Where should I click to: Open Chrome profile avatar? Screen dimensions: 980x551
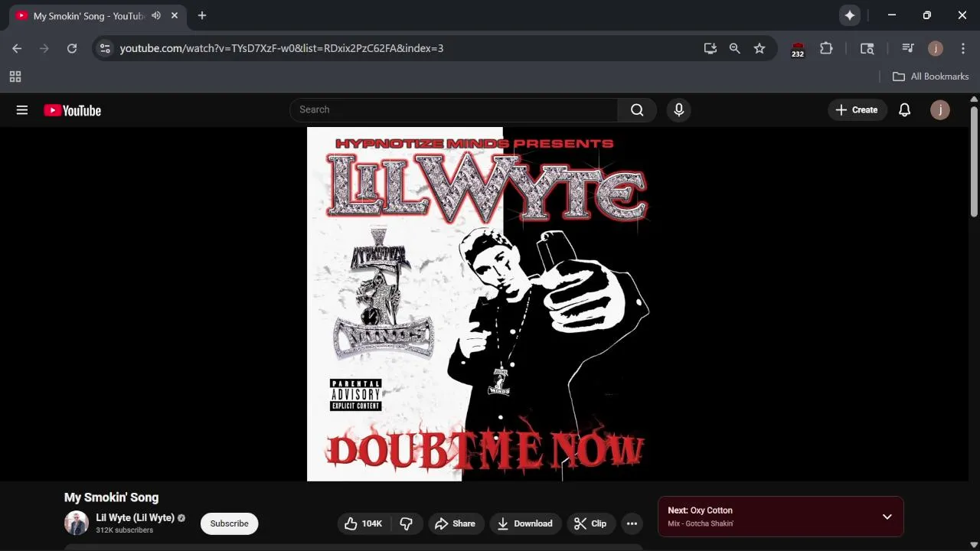(x=936, y=48)
